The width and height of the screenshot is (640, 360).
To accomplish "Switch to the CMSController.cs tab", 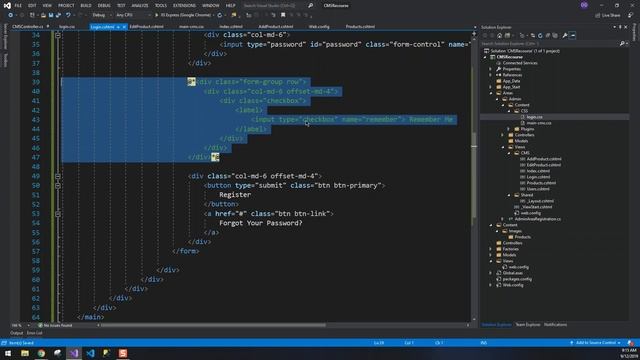I will point(28,27).
